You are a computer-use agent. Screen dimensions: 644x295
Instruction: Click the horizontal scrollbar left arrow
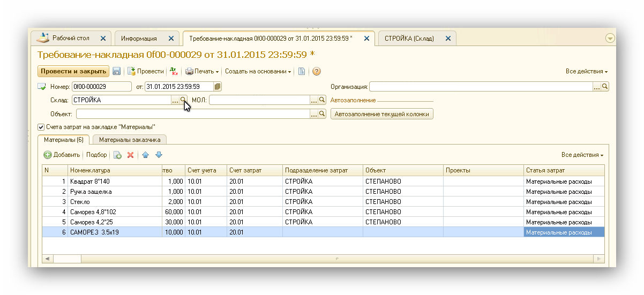coord(47,259)
